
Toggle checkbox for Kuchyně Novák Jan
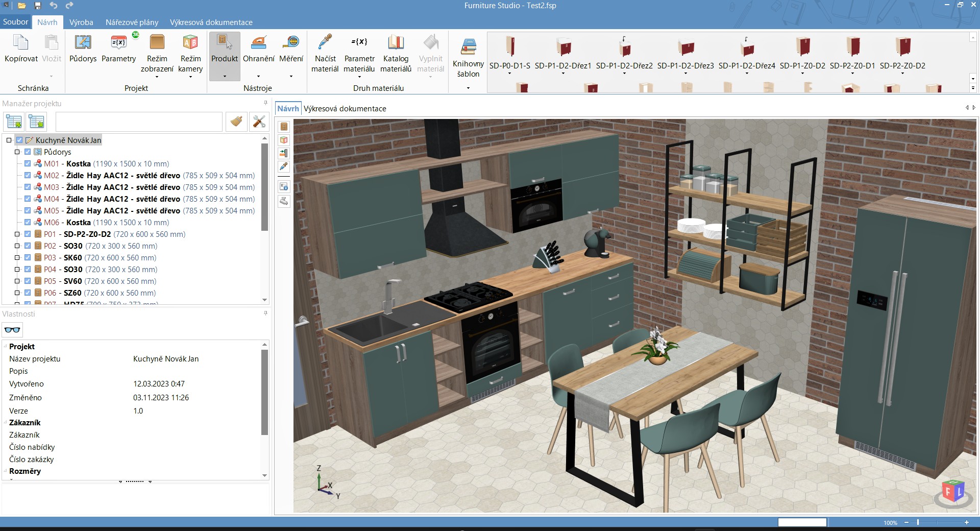click(x=19, y=140)
